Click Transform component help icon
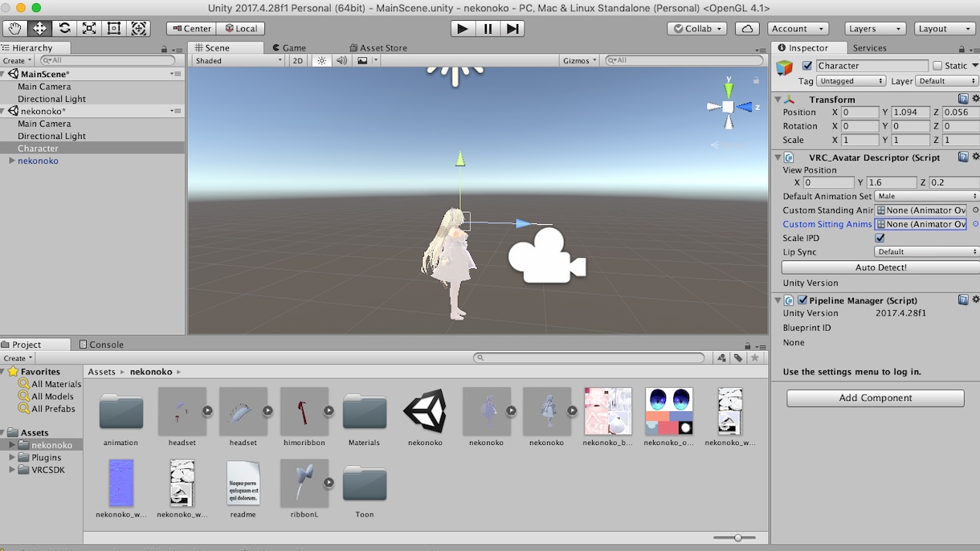Screen dimensions: 980x551 [x=963, y=99]
